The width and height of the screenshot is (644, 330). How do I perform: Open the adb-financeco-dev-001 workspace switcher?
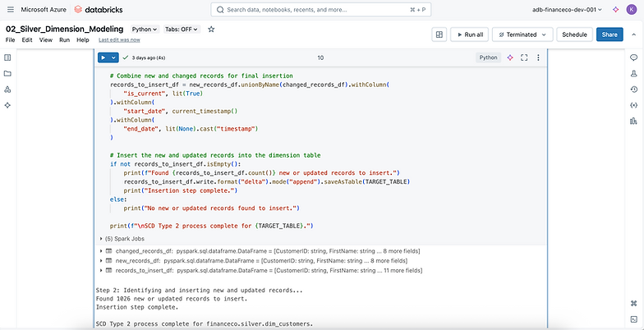coord(567,9)
